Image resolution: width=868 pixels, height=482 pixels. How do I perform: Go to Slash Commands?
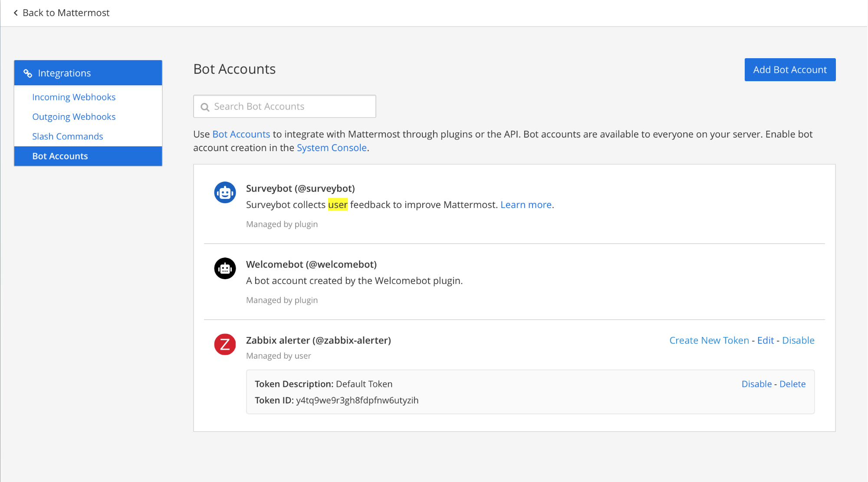click(x=67, y=136)
